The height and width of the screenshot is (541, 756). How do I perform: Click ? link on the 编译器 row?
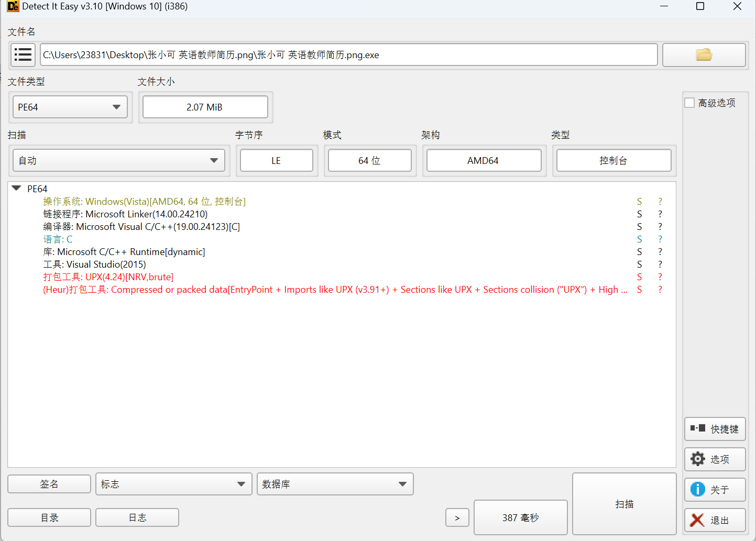click(x=660, y=227)
